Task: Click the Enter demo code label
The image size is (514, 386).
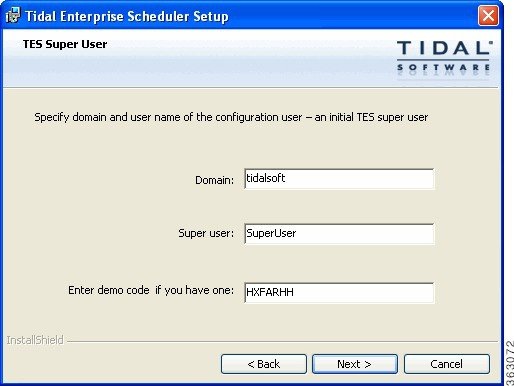Action: pos(151,290)
